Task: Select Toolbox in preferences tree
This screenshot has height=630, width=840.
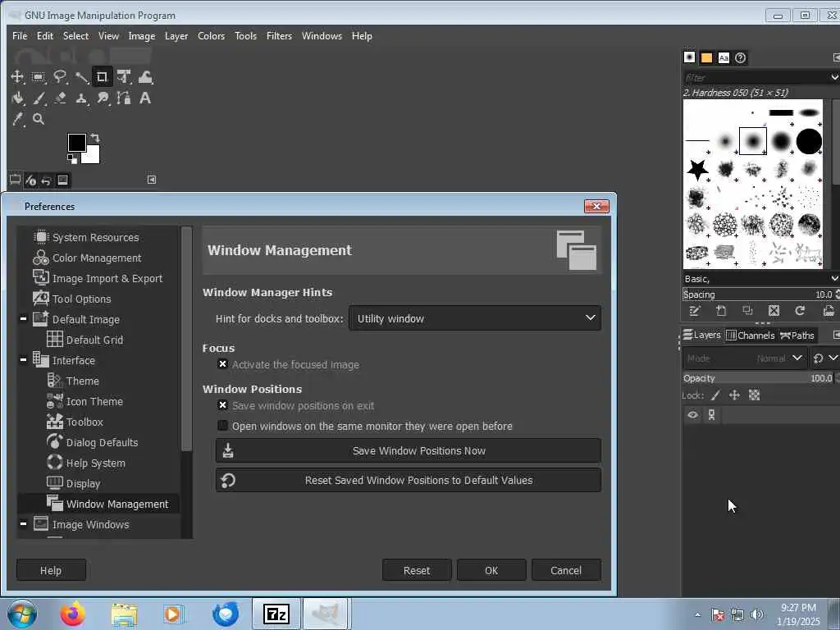Action: tap(84, 422)
